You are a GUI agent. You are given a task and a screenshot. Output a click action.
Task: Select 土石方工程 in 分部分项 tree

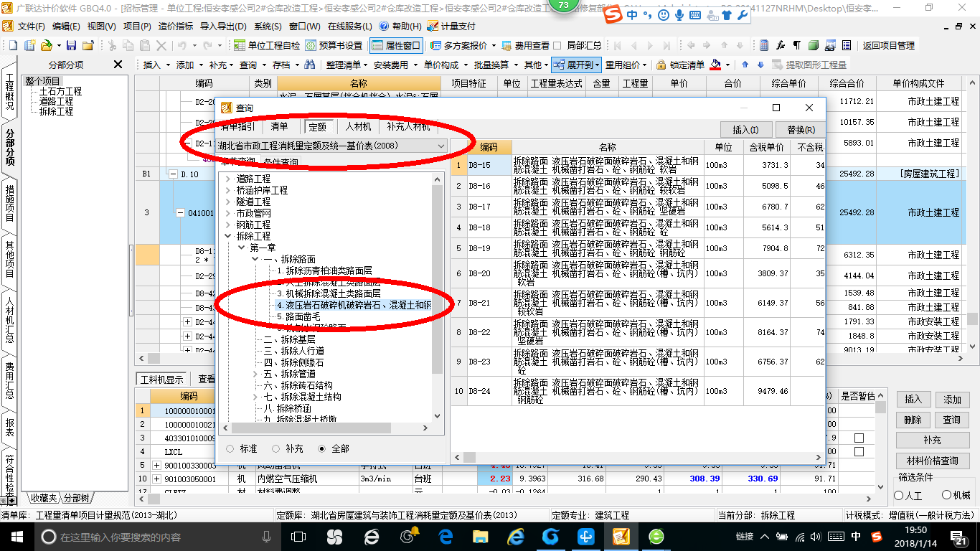(61, 92)
